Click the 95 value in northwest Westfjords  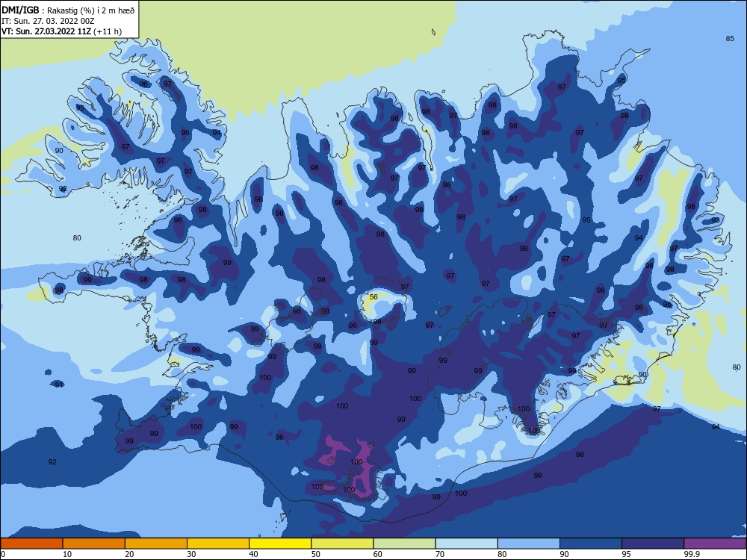[80, 108]
